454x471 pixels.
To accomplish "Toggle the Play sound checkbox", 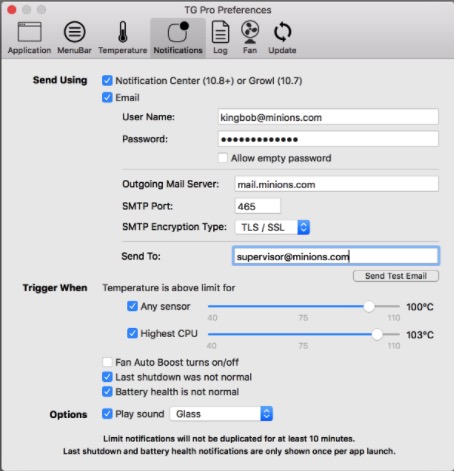I will tap(107, 414).
